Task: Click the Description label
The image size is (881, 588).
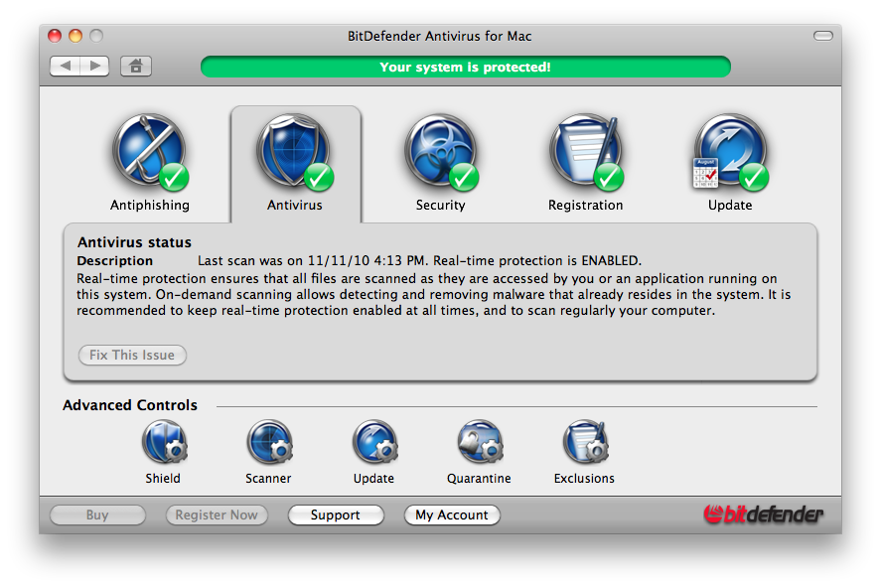Action: click(114, 260)
